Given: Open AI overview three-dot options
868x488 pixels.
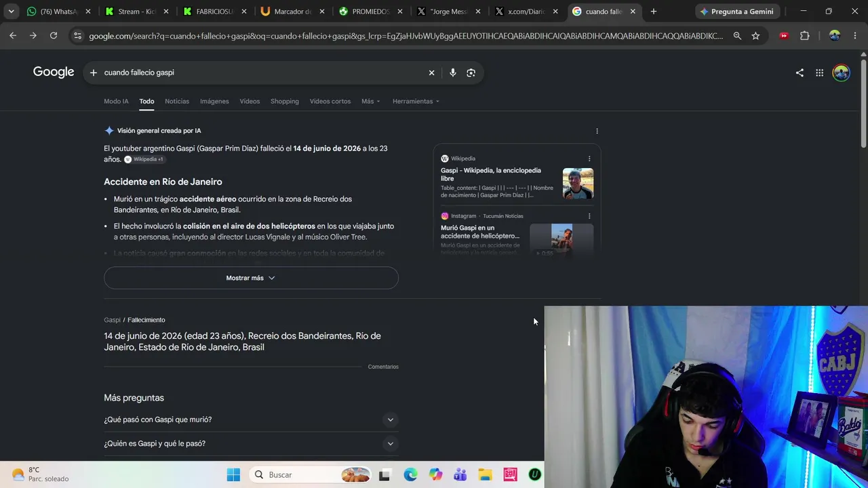Looking at the screenshot, I should [x=597, y=131].
